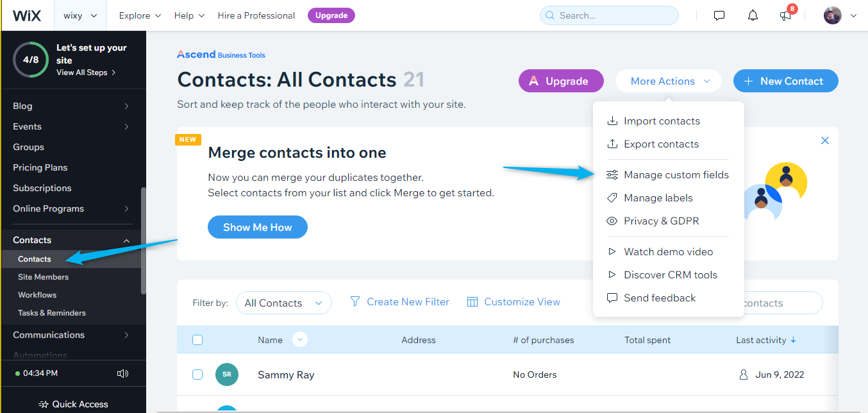
Task: Check the Sammy Ray contact checkbox
Action: tap(197, 375)
